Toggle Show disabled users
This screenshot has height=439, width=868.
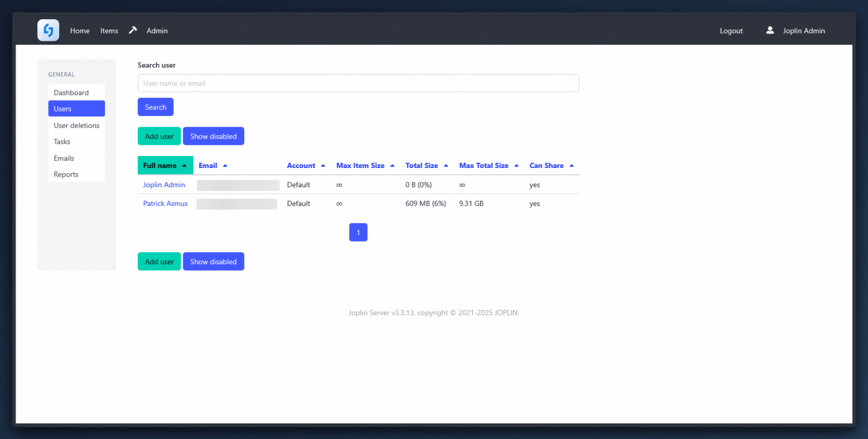coord(213,136)
